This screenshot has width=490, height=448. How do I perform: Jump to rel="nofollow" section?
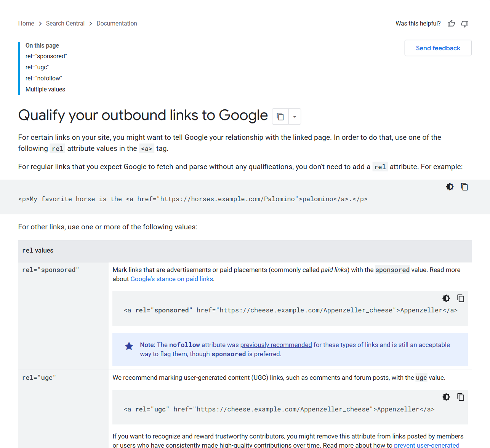(43, 78)
